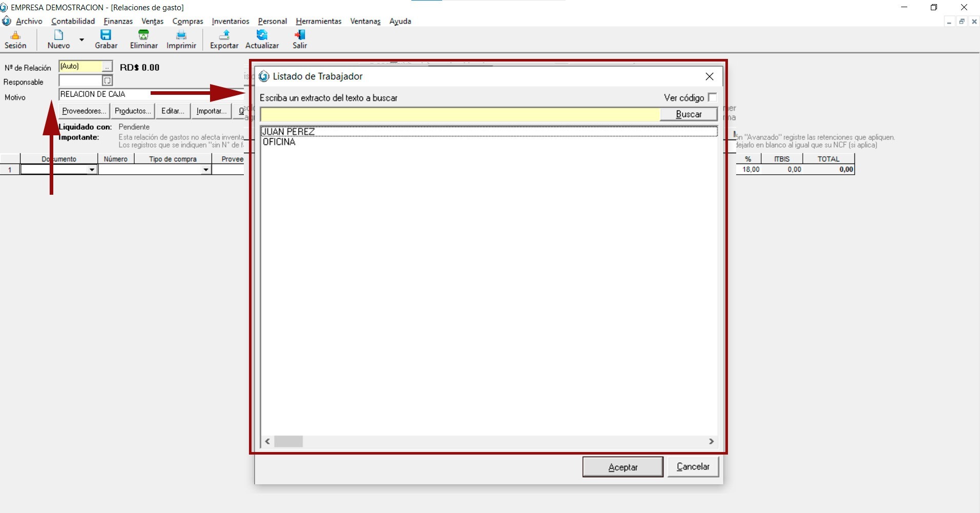Click the Nuevo document icon

58,35
